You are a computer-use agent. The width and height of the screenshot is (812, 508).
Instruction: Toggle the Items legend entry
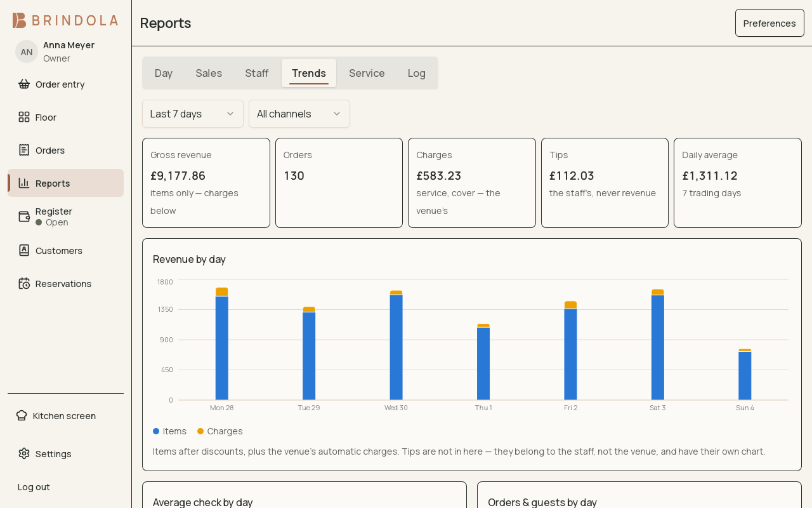point(170,431)
